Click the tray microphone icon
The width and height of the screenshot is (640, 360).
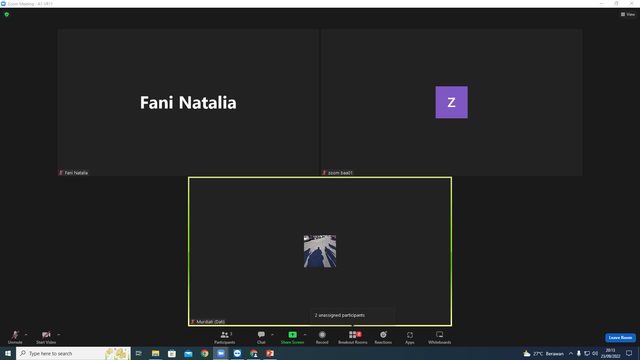[x=578, y=353]
